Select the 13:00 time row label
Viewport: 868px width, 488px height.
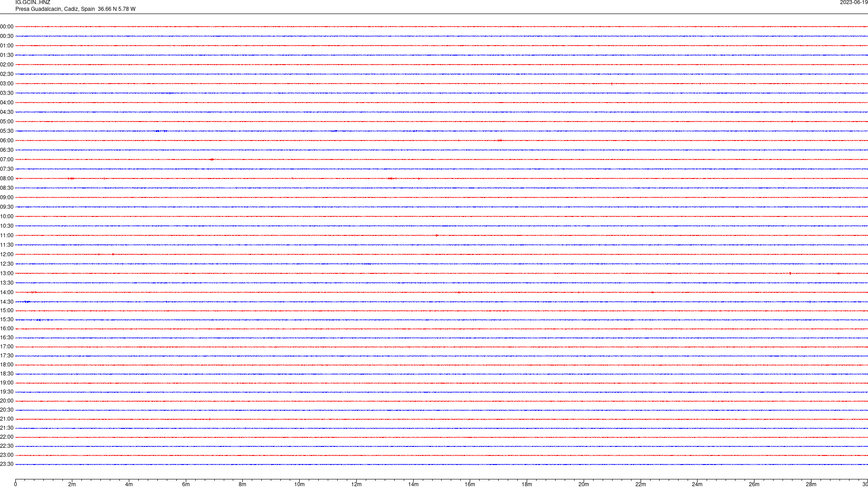pyautogui.click(x=7, y=273)
